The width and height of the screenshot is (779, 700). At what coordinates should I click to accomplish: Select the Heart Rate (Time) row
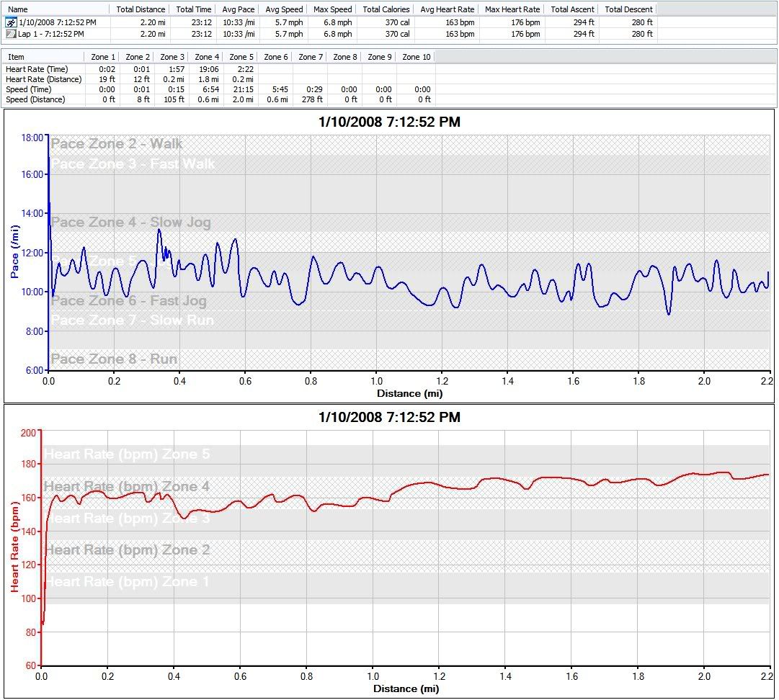pos(37,69)
